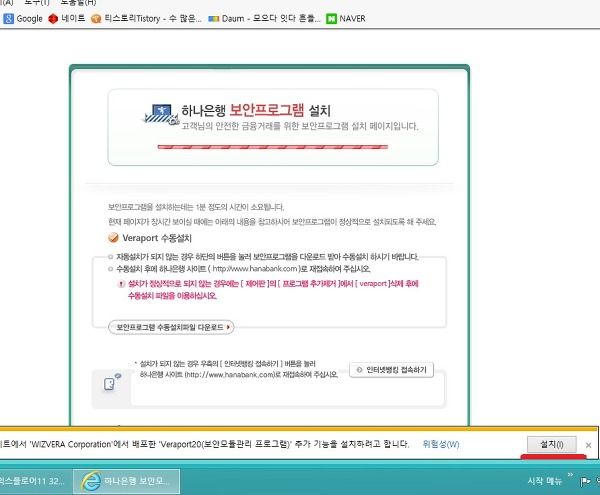The height and width of the screenshot is (495, 600).
Task: Click the red warning exclamation icon
Action: click(121, 284)
